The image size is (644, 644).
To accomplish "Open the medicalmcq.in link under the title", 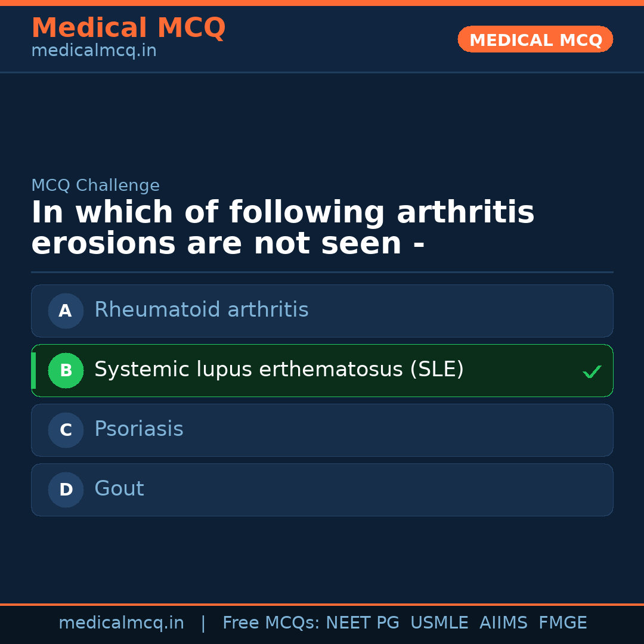I will coord(94,51).
